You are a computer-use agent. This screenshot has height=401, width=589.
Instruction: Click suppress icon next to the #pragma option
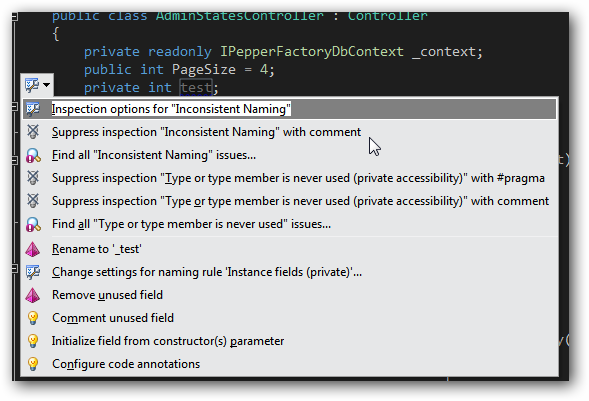pyautogui.click(x=33, y=178)
